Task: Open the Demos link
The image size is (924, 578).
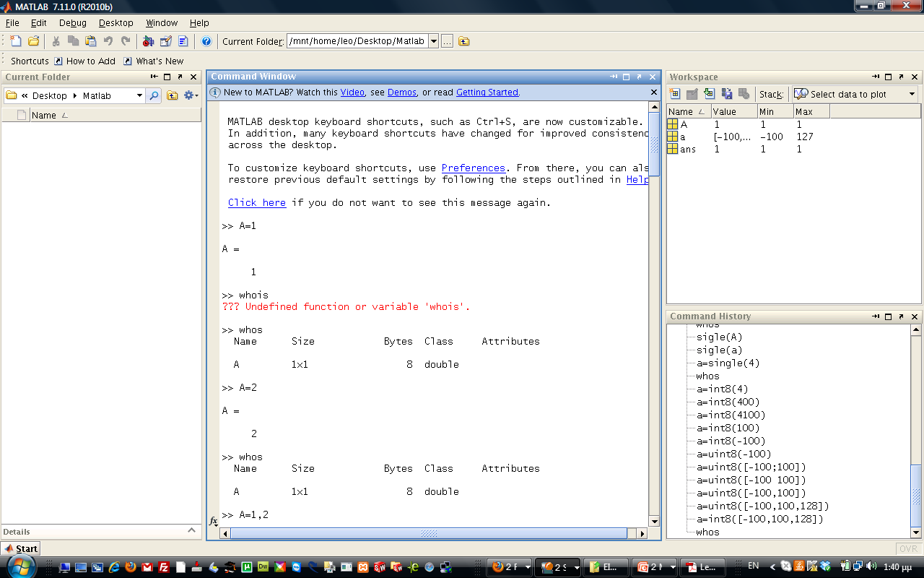Action: click(x=402, y=92)
